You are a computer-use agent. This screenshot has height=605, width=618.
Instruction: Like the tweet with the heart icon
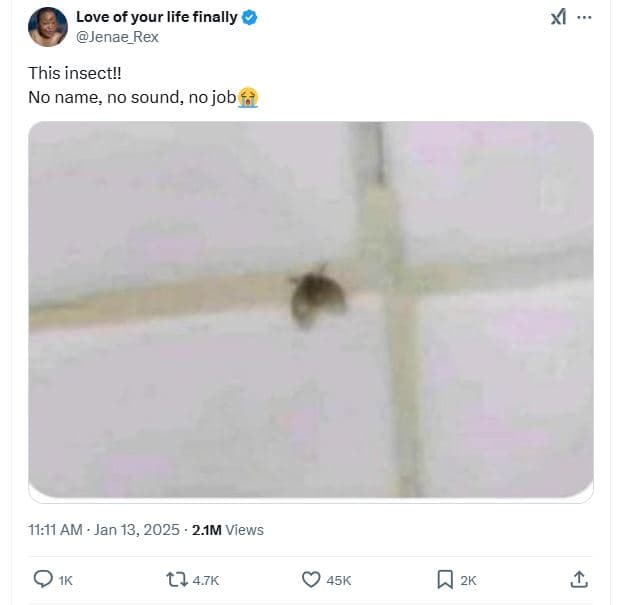pos(311,579)
